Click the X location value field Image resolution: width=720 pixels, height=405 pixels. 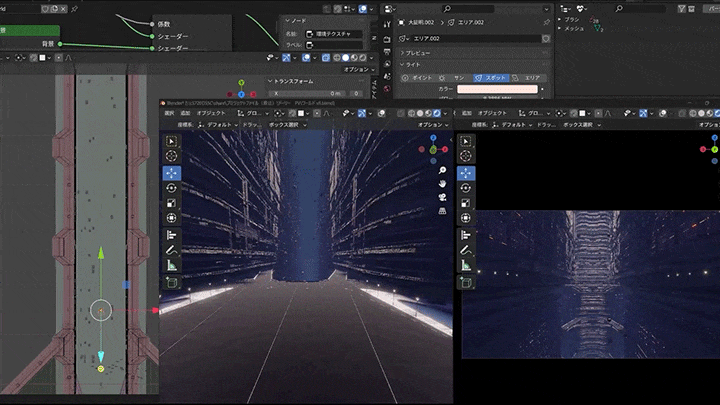pos(309,93)
